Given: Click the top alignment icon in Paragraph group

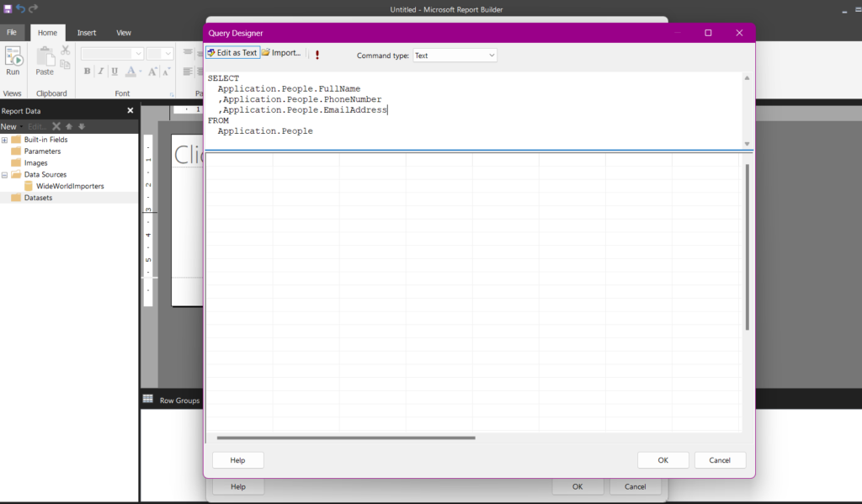Looking at the screenshot, I should click(x=188, y=53).
